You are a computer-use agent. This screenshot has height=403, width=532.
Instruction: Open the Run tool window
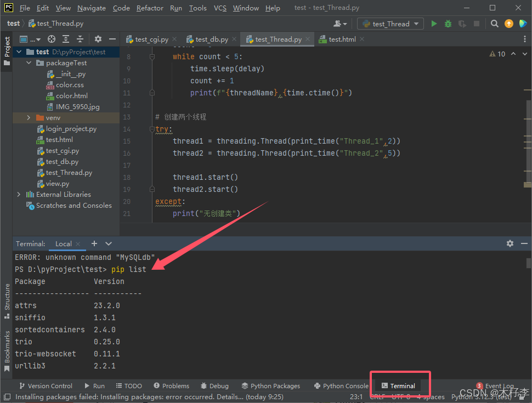pos(94,386)
